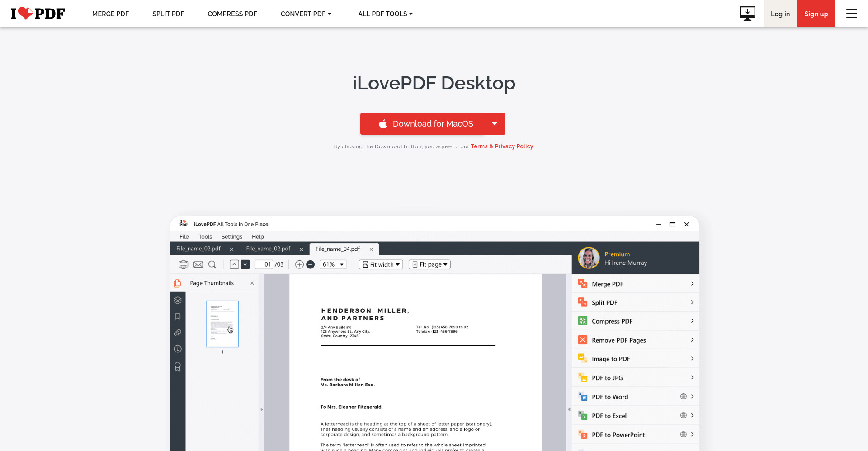Open the File menu
This screenshot has height=451, width=868.
pyautogui.click(x=184, y=236)
